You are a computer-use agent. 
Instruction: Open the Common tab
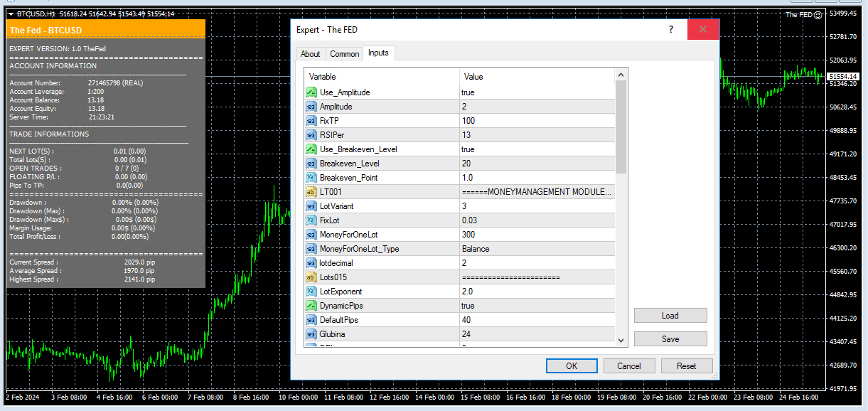point(345,54)
